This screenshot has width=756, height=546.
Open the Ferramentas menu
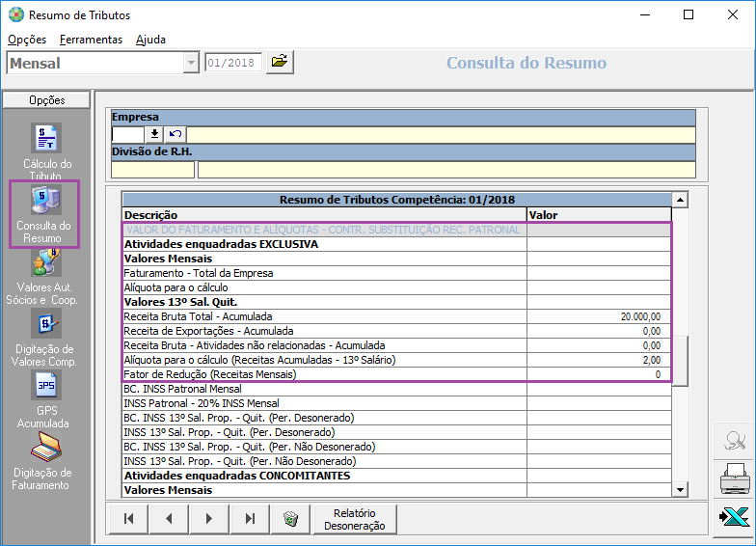click(91, 40)
